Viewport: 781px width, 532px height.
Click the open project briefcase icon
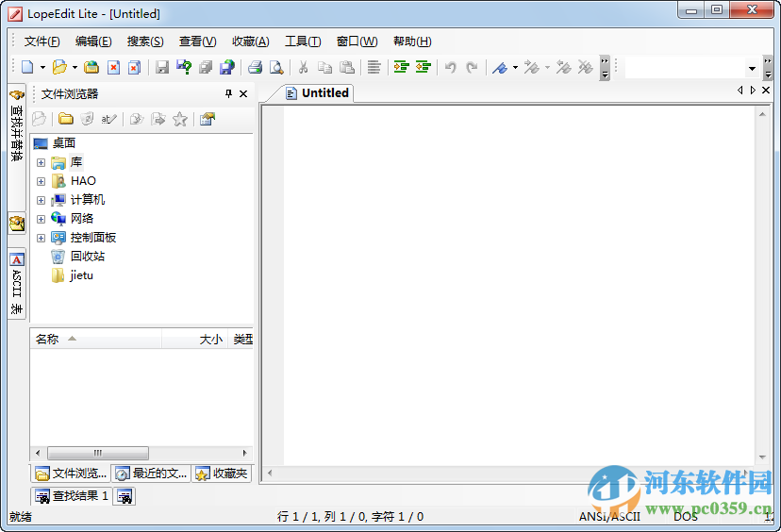(x=91, y=67)
